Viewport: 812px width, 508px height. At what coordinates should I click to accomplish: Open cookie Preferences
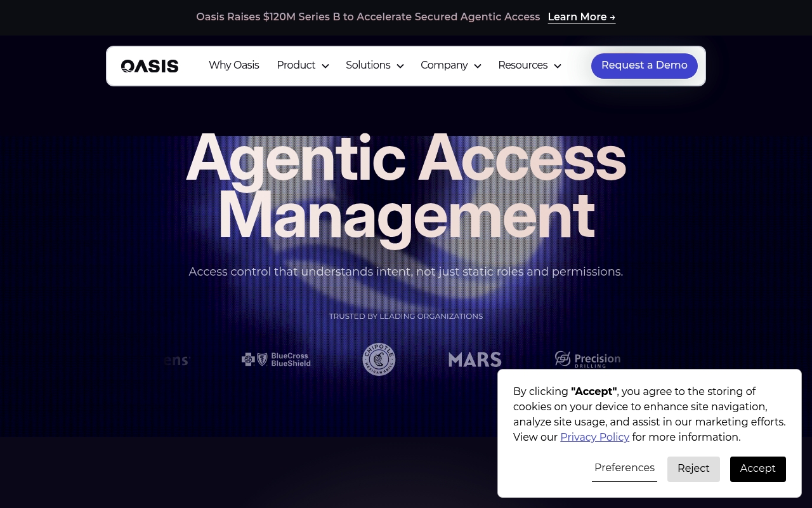624,468
